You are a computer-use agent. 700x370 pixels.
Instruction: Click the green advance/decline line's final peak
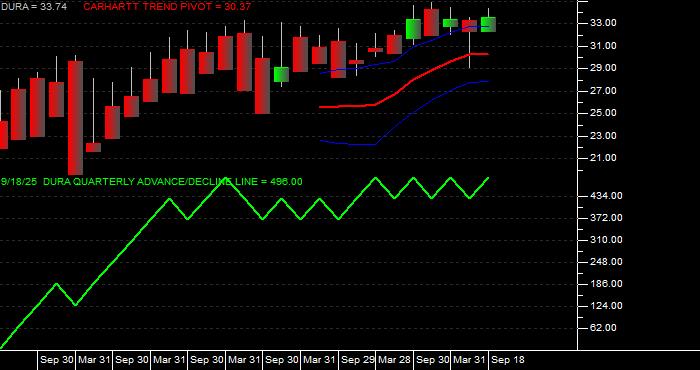click(488, 178)
